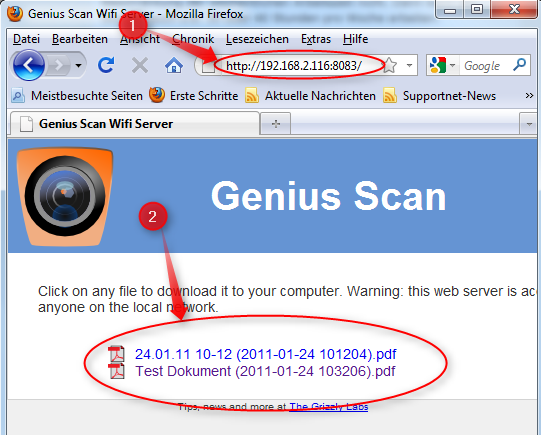The width and height of the screenshot is (541, 435).
Task: Open the Hilfe menu
Action: point(355,39)
